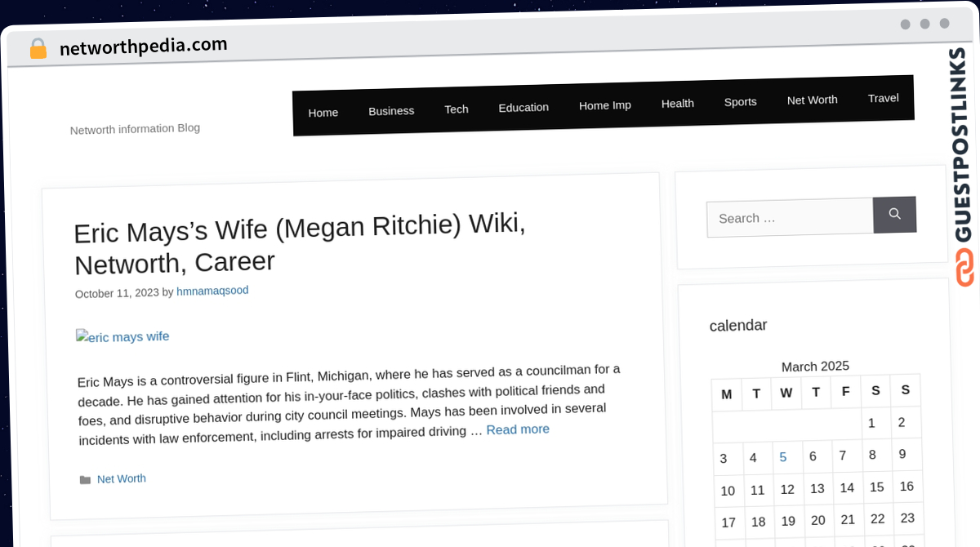Viewport: 980px width, 547px height.
Task: Open the Sports menu item
Action: pos(741,102)
